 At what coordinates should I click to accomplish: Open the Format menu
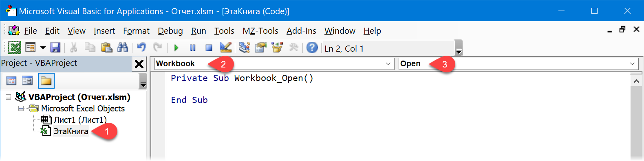pyautogui.click(x=136, y=31)
